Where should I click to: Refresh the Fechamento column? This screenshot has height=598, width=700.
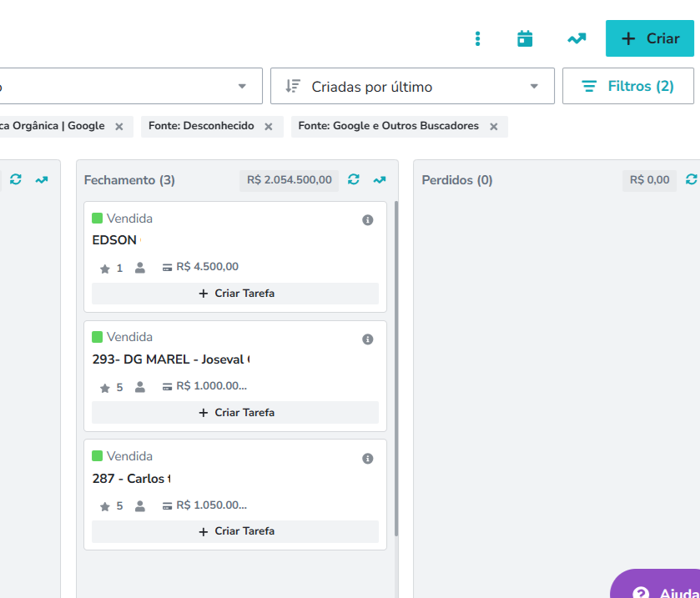coord(354,179)
